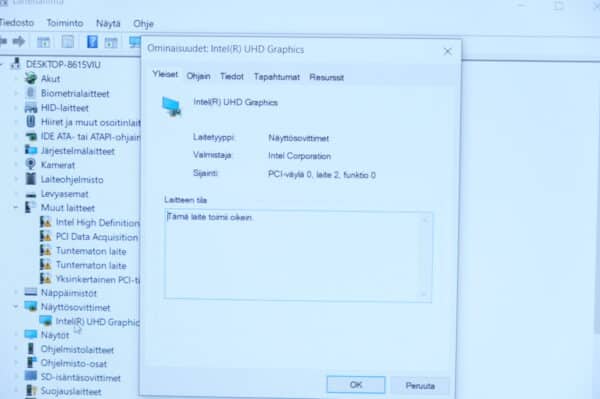This screenshot has width=600, height=399.
Task: Switch to the Resurssit tab
Action: (x=326, y=77)
